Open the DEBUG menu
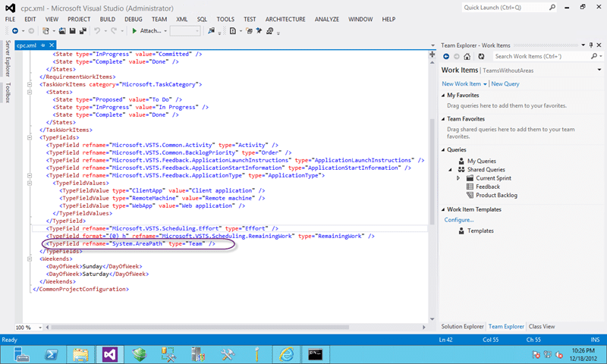The height and width of the screenshot is (364, 607). pyautogui.click(x=134, y=19)
